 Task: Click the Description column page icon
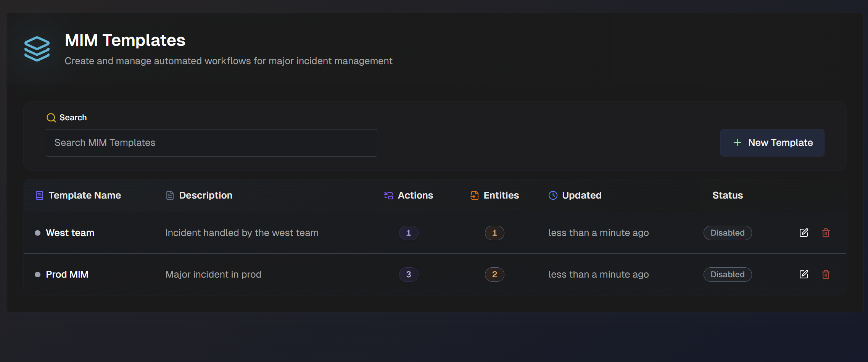170,195
